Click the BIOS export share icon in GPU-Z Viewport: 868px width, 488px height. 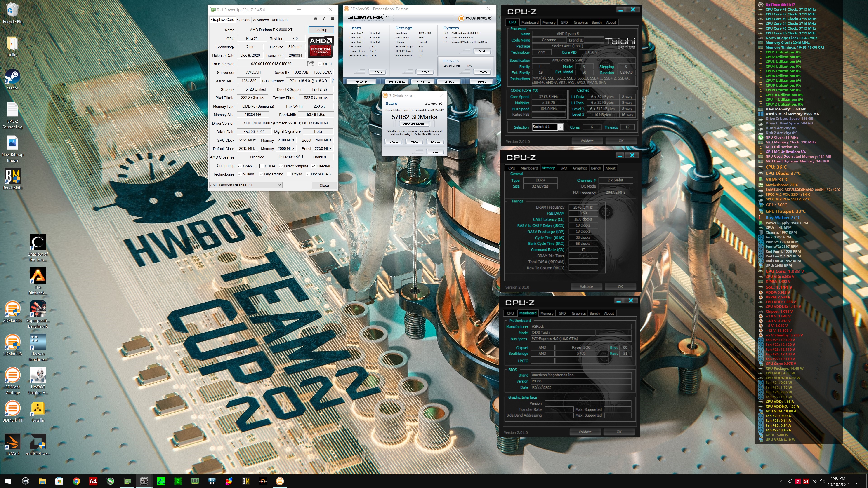pyautogui.click(x=310, y=64)
